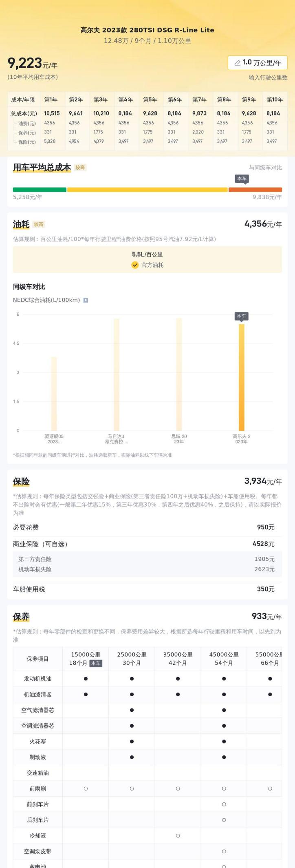Click the 较高 tag beside 用车平均总成本
The width and height of the screenshot is (295, 868).
(80, 168)
